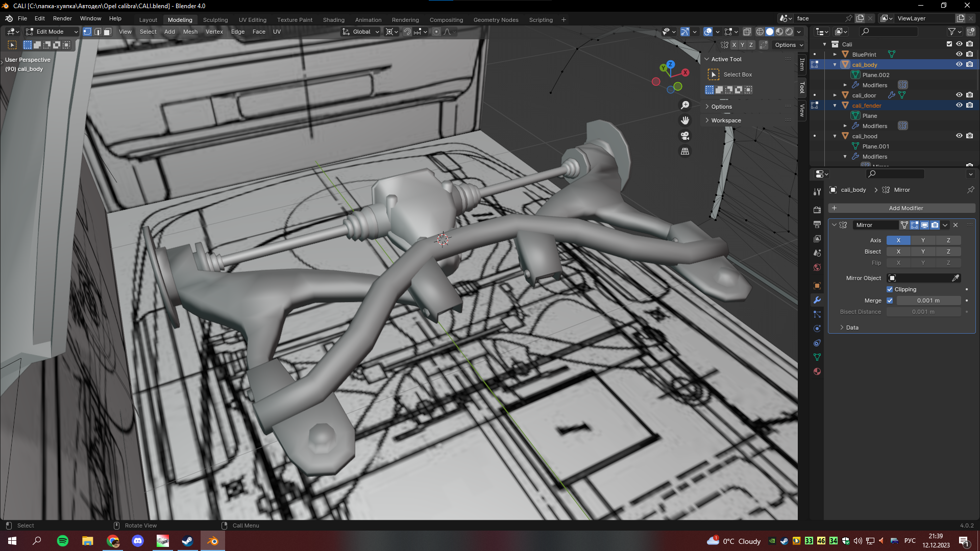Collapse cali_hood tree in the outliner
The width and height of the screenshot is (980, 551).
click(835, 136)
